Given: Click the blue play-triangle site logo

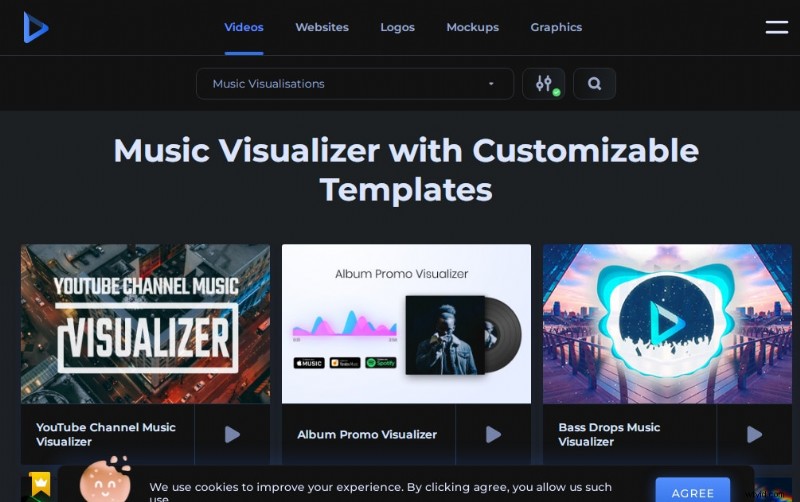Looking at the screenshot, I should [36, 28].
